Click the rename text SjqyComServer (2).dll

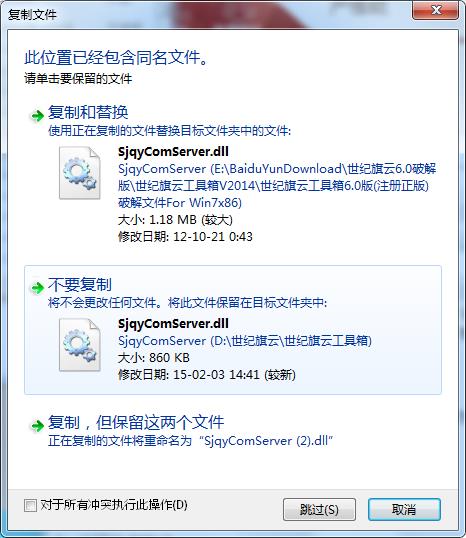(266, 441)
